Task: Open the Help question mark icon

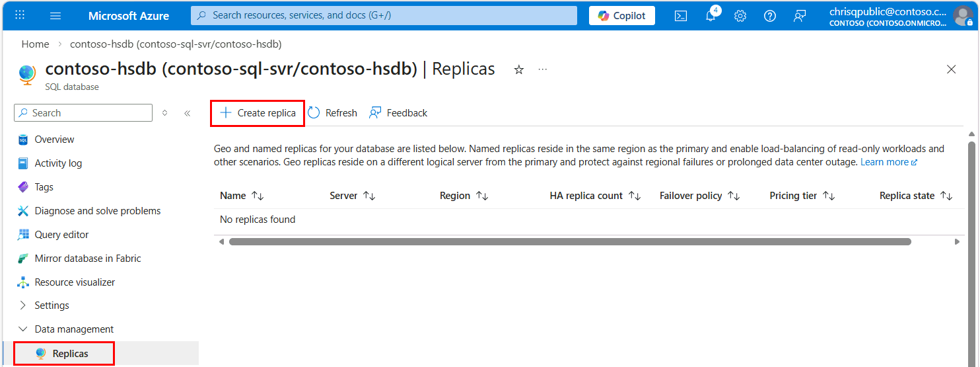Action: [x=770, y=16]
